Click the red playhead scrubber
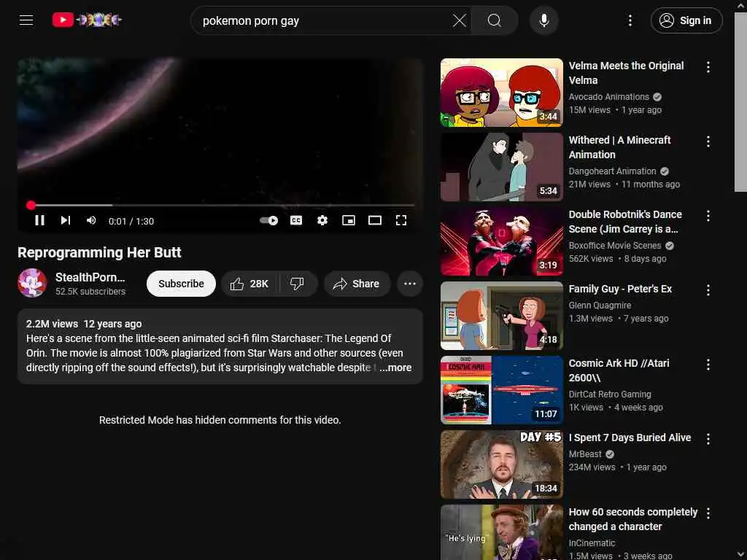 pos(31,205)
